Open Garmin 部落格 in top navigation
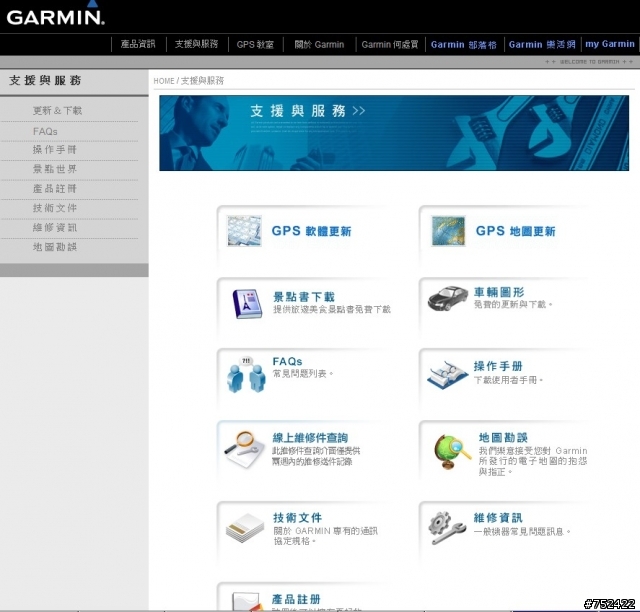The height and width of the screenshot is (612, 640). click(x=464, y=45)
